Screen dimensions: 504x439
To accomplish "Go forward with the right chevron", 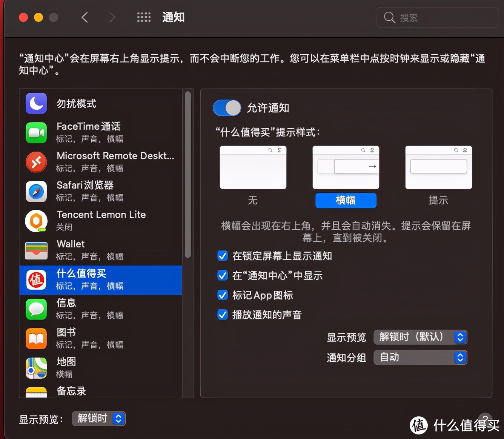I will click(112, 17).
